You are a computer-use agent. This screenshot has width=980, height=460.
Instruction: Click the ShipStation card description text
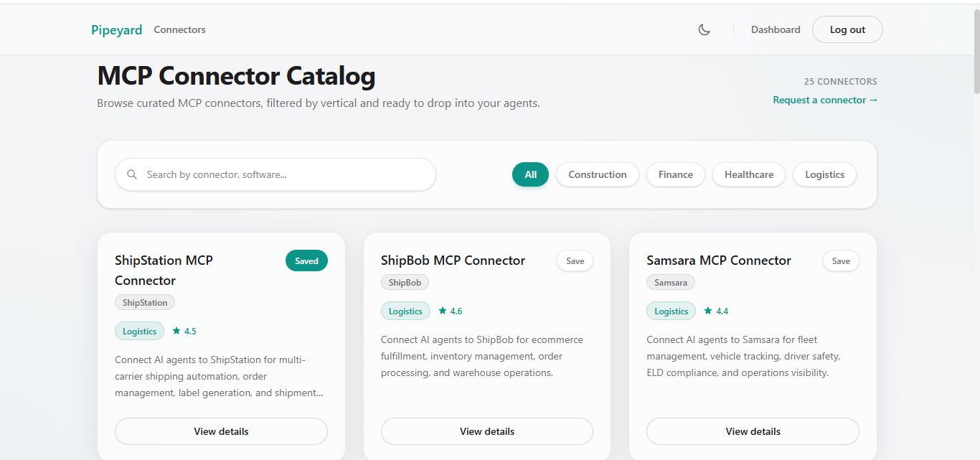click(219, 376)
